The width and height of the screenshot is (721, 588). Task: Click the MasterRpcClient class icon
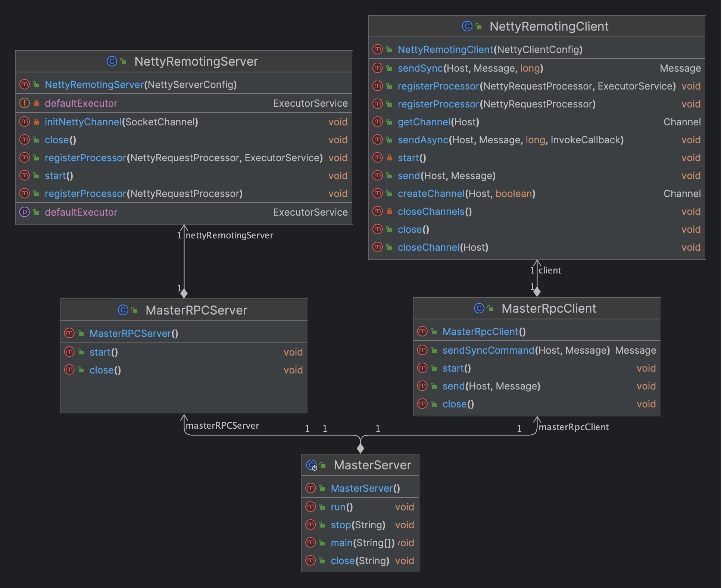[479, 308]
